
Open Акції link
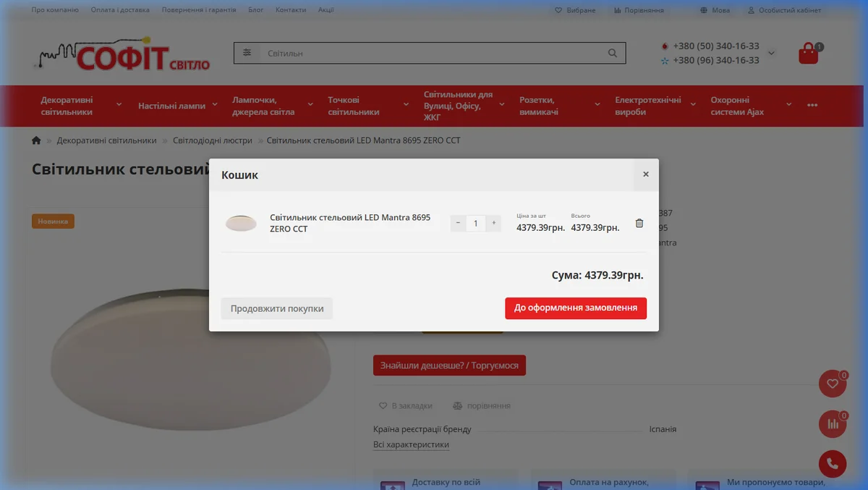(326, 10)
